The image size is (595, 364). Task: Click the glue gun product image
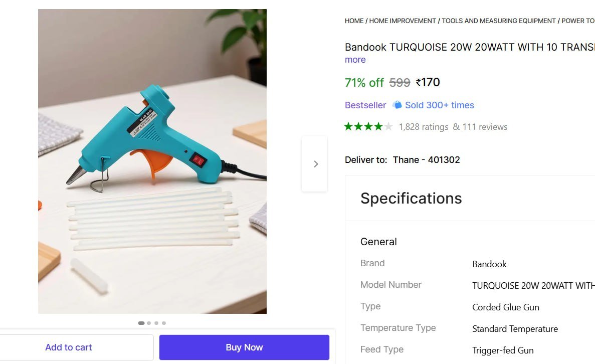(152, 160)
